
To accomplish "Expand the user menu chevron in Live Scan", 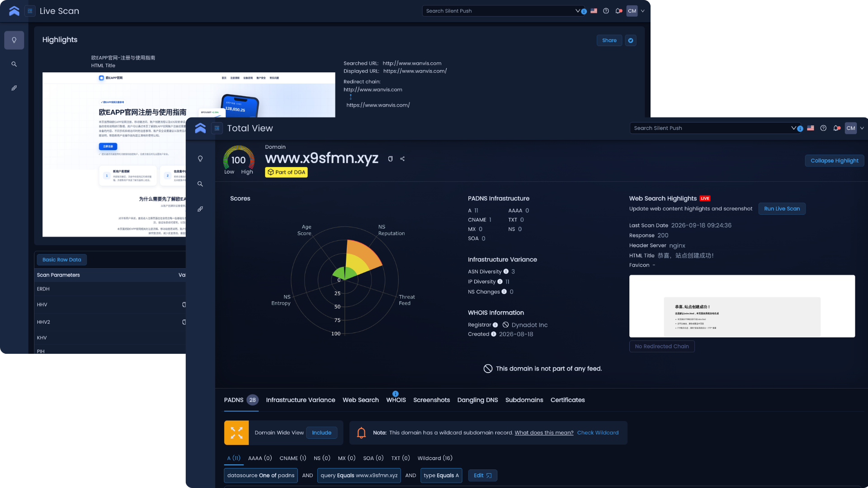I will click(642, 11).
